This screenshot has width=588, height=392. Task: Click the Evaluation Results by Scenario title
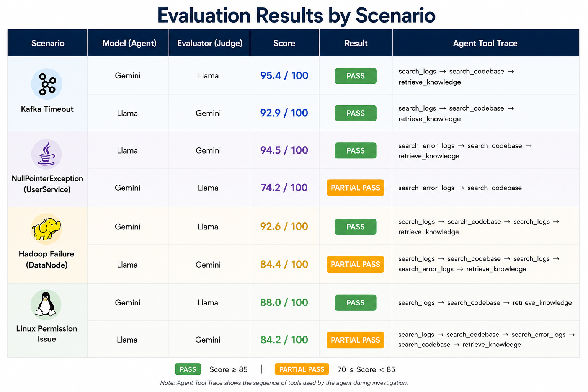(297, 15)
